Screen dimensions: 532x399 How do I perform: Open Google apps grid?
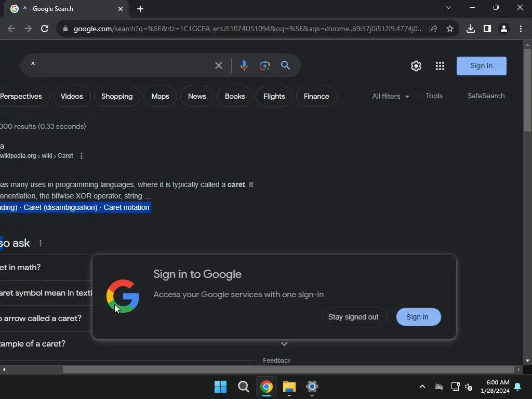click(440, 66)
